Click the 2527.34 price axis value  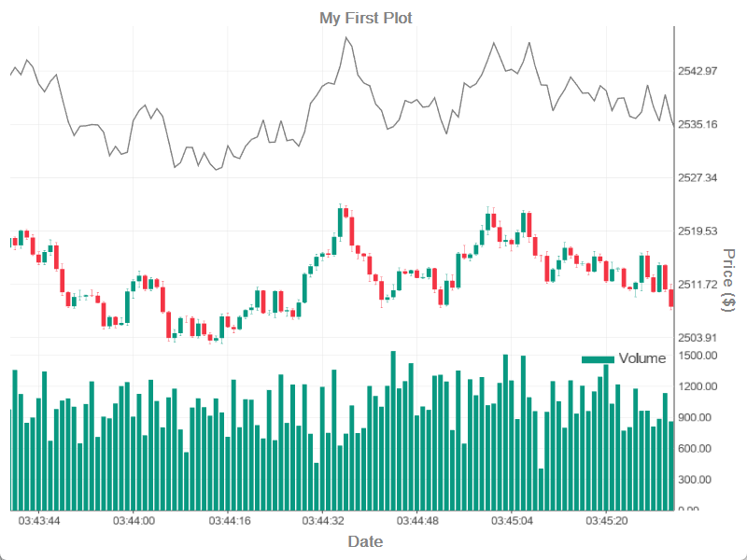698,177
